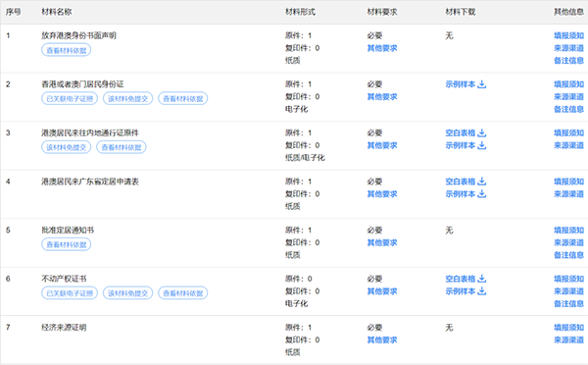Screen dimensions: 588x365
Task: Click 已关联电子证照 tag under 香港或者澳门居民身份证
Action: tap(70, 99)
